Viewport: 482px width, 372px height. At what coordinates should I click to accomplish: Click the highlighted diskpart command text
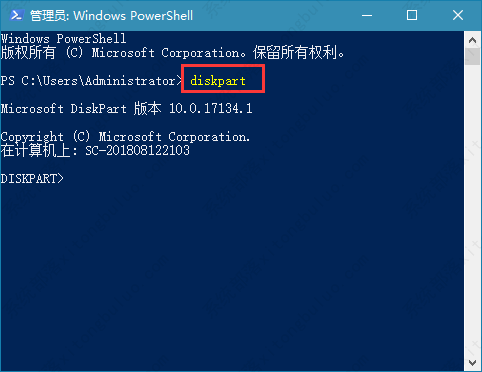(218, 81)
